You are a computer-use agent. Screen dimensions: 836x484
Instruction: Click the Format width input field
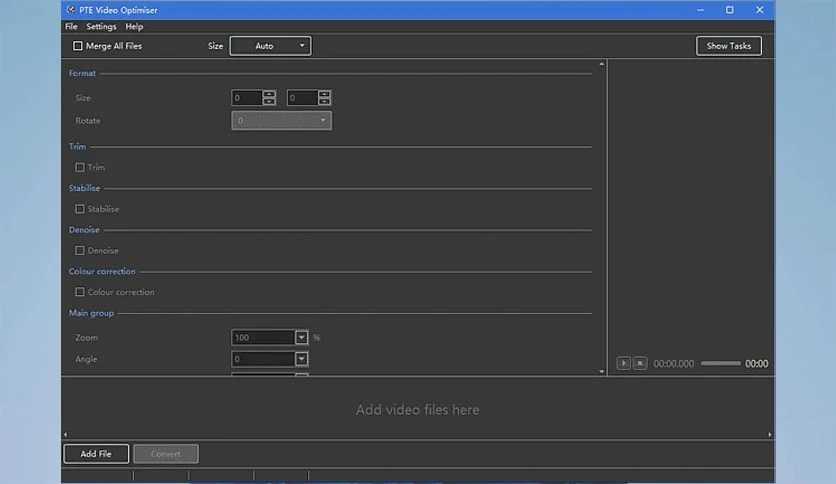pos(247,98)
